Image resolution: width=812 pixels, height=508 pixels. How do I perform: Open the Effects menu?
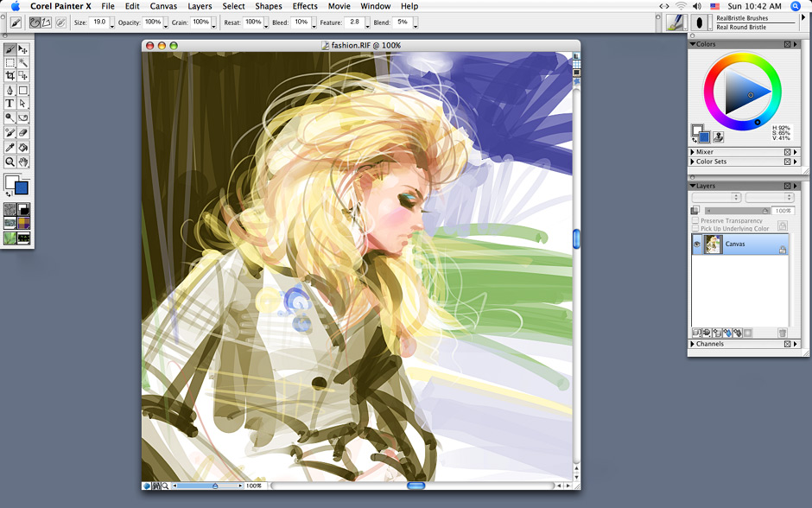[305, 6]
